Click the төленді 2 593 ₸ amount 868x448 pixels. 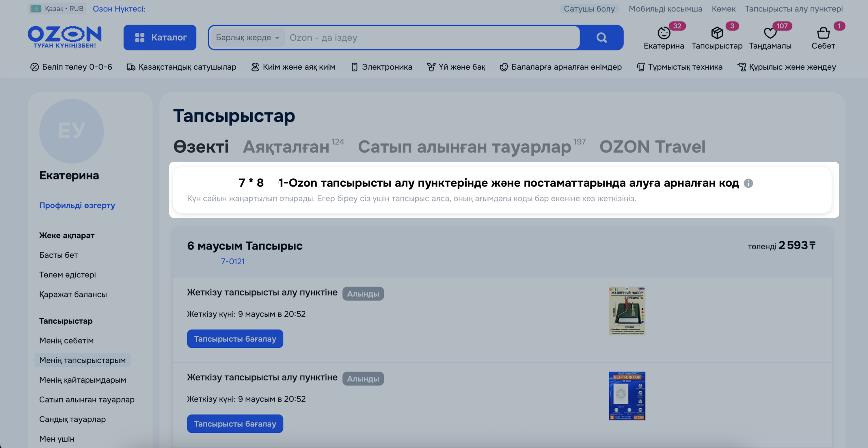781,246
